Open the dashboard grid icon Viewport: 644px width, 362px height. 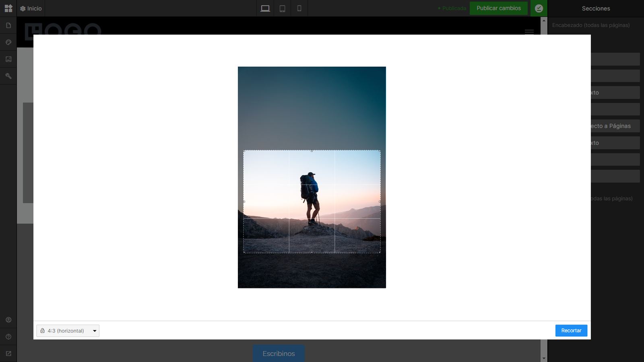(8, 8)
